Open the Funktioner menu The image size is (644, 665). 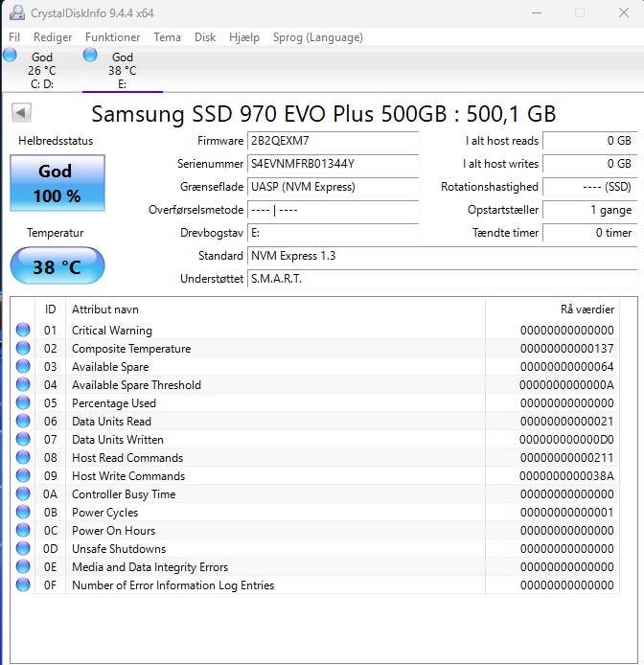tap(112, 37)
